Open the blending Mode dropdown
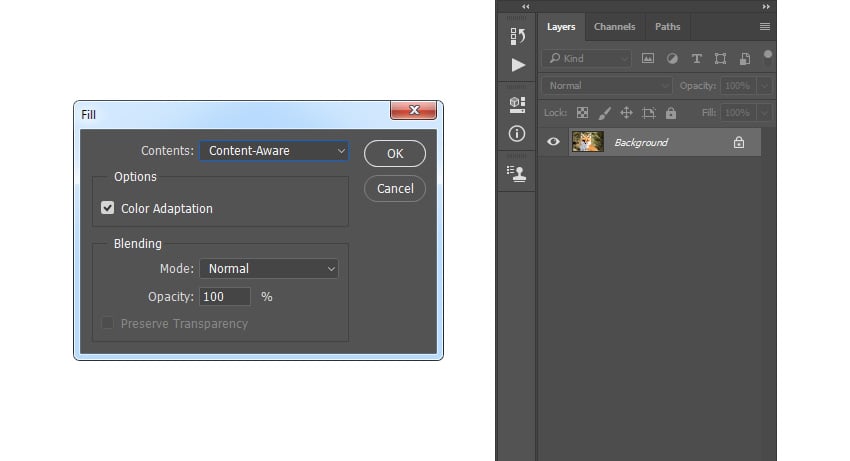850x461 pixels. (269, 268)
